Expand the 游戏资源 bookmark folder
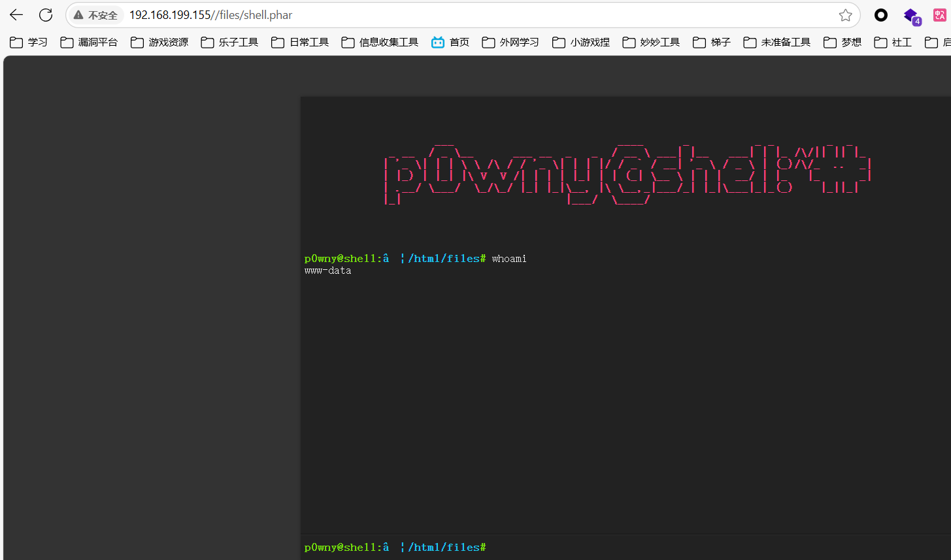The width and height of the screenshot is (951, 560). pyautogui.click(x=159, y=42)
